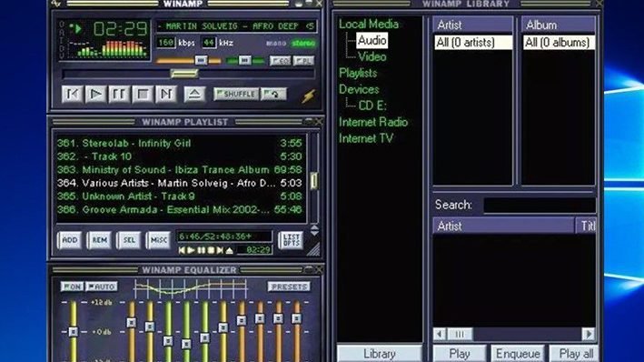Open Internet Radio in library
Image resolution: width=644 pixels, height=362 pixels.
(x=373, y=122)
